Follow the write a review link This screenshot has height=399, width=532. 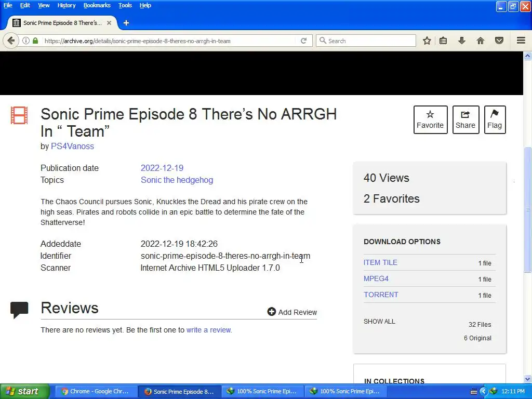click(209, 330)
